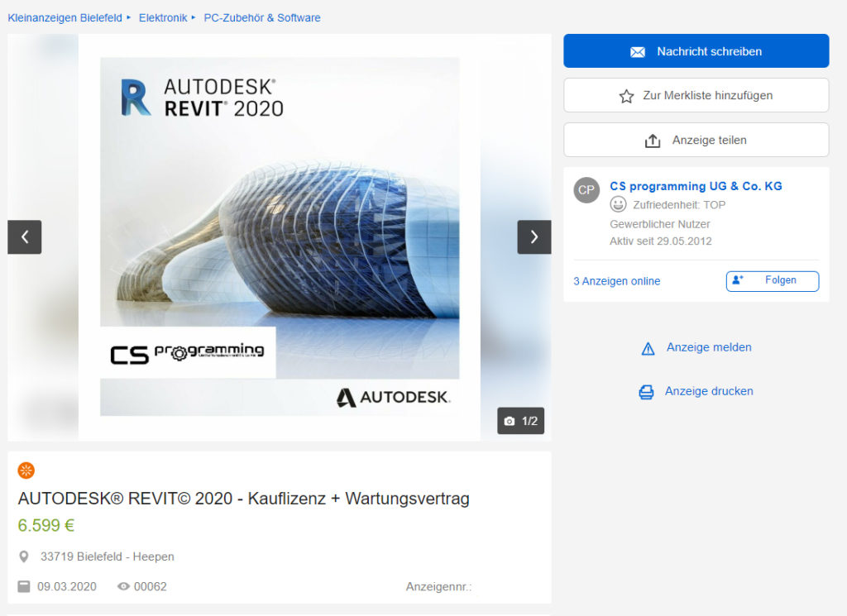
Task: Click the envelope icon in Nachricht schreiben
Action: coord(637,50)
